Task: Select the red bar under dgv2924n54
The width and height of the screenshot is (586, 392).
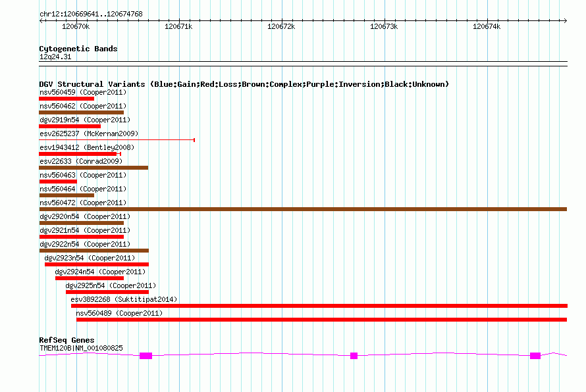Action: pos(90,278)
